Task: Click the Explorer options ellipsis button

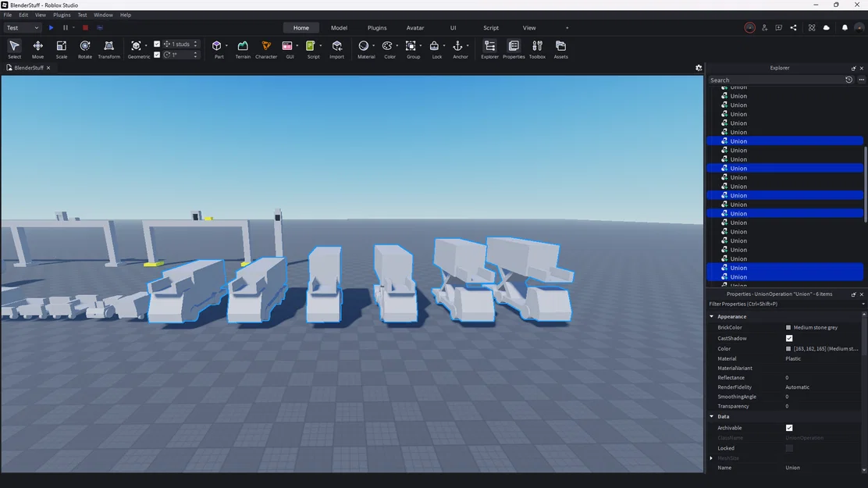Action: 861,80
